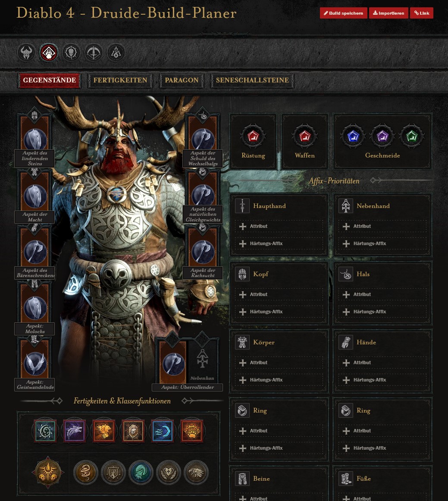Add a Härtungs-Affix to the left Ring
This screenshot has height=501, width=448.
click(279, 448)
